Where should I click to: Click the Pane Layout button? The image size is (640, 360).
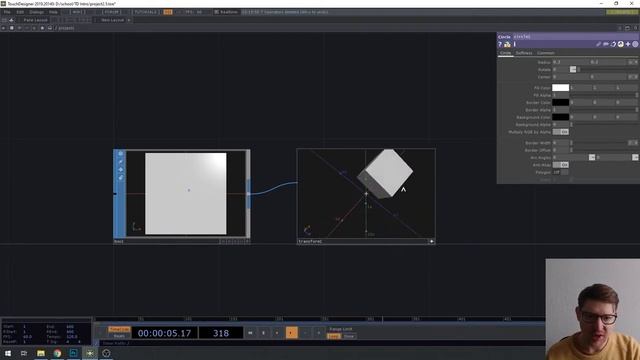[35, 20]
